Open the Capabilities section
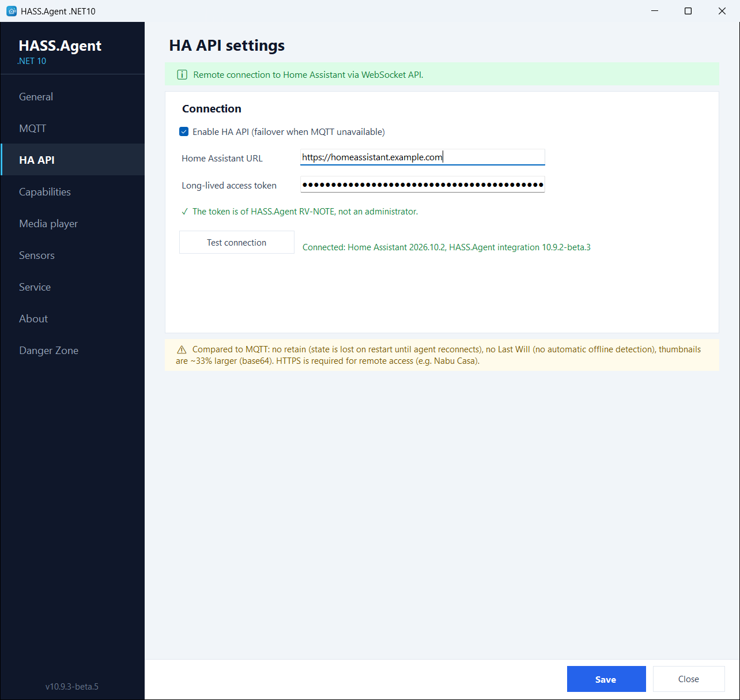This screenshot has height=700, width=740. (x=73, y=191)
